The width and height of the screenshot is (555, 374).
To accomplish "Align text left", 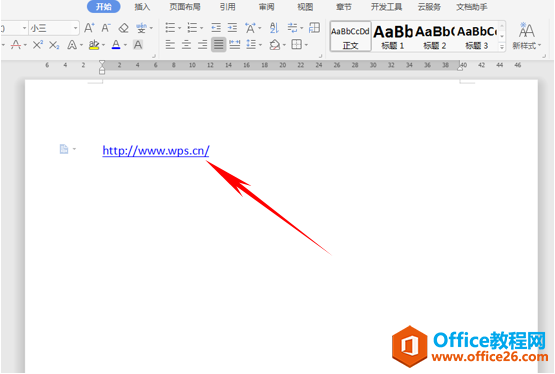I will click(170, 45).
